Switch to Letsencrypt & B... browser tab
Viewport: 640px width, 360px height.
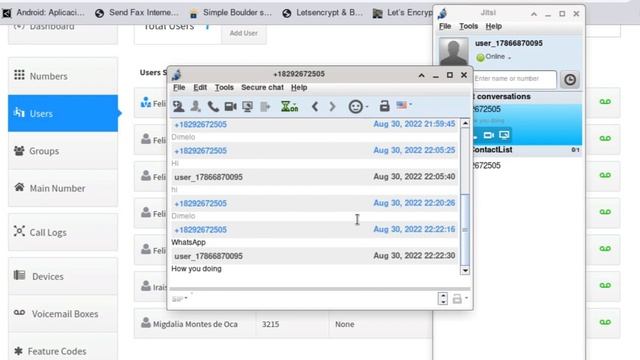[322, 13]
